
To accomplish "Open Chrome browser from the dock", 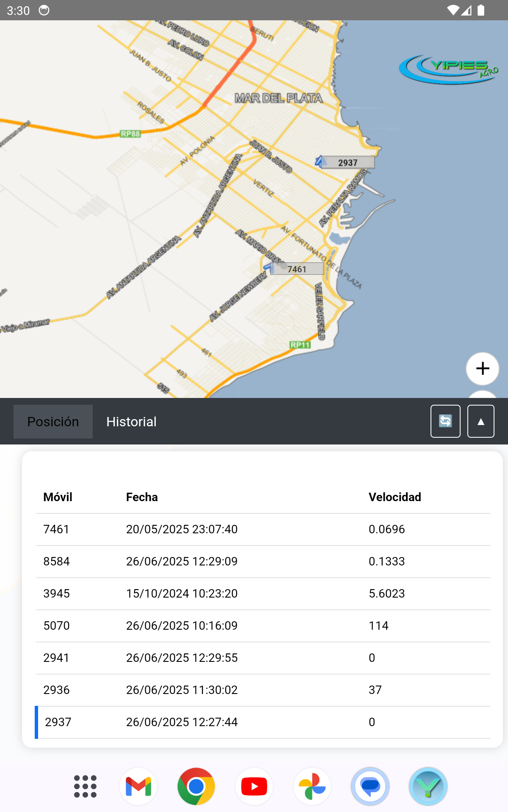I will [196, 787].
